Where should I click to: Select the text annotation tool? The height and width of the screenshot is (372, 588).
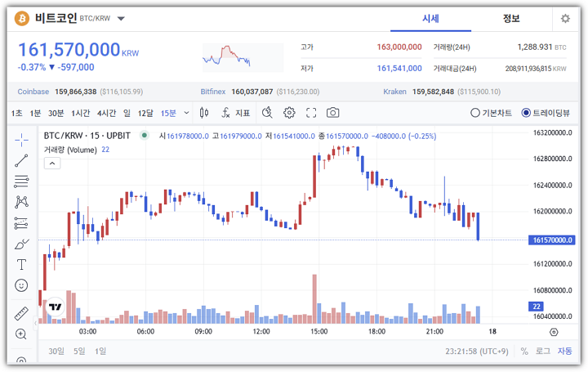21,265
